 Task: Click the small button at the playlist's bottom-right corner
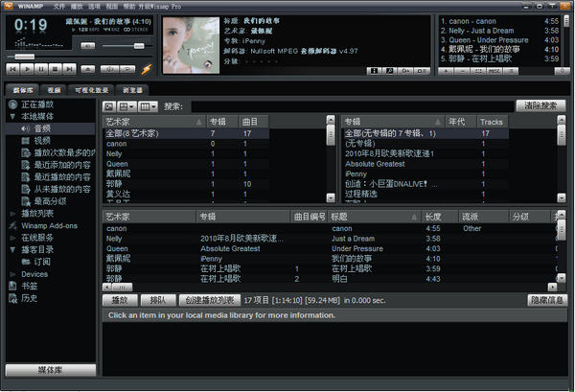pyautogui.click(x=563, y=71)
